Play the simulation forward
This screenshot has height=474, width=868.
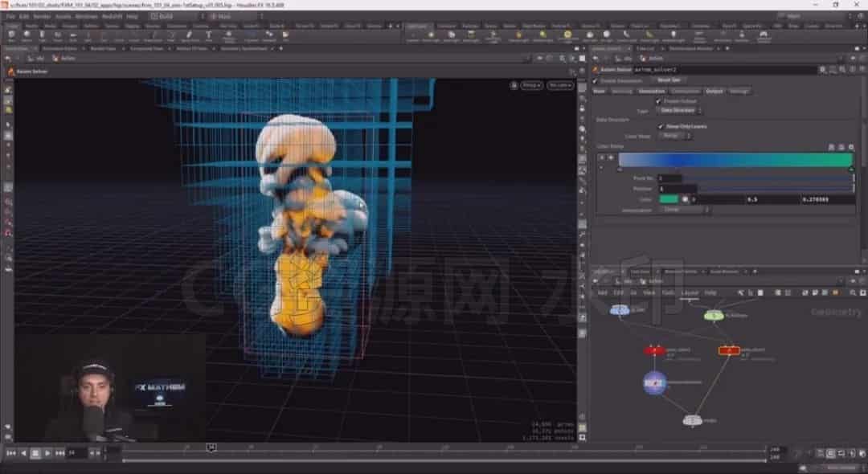pyautogui.click(x=47, y=453)
